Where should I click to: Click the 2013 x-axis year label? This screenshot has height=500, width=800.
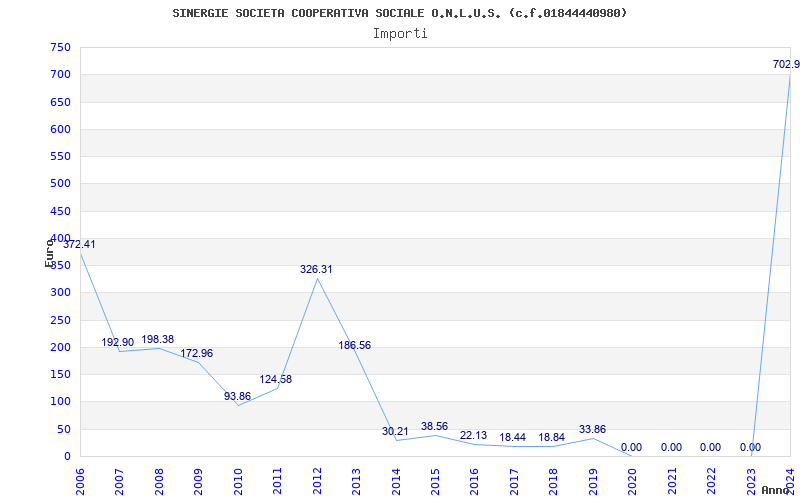click(x=356, y=481)
